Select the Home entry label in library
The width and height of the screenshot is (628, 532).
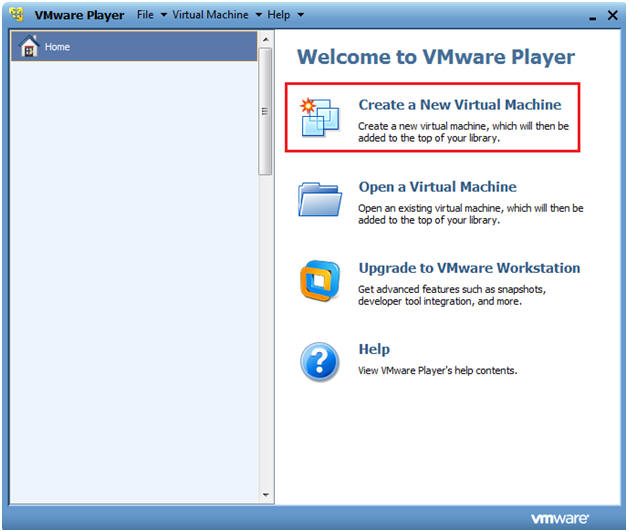(57, 47)
